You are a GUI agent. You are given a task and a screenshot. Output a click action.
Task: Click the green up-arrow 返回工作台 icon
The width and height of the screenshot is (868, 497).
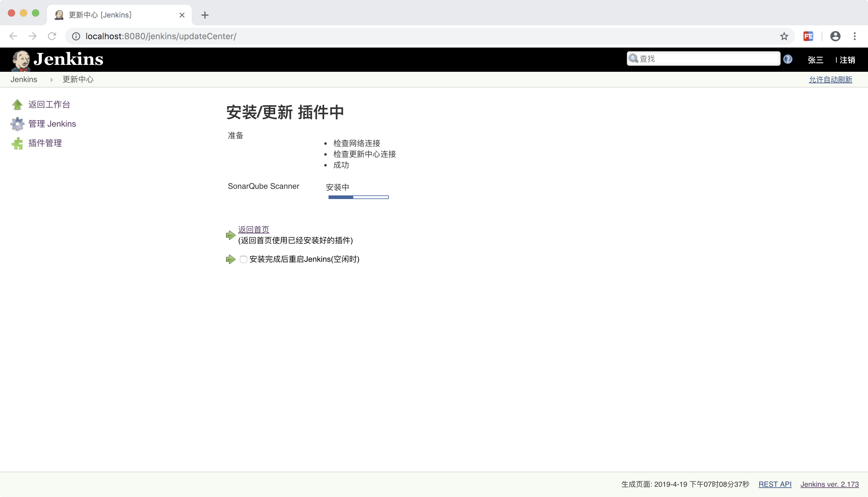(17, 104)
